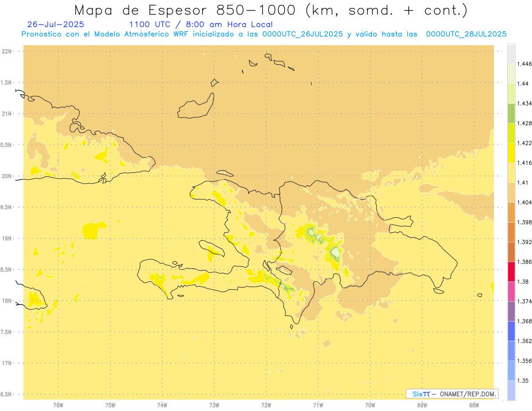Click the red swatch in the color legend
Image resolution: width=532 pixels, height=411 pixels.
511,271
